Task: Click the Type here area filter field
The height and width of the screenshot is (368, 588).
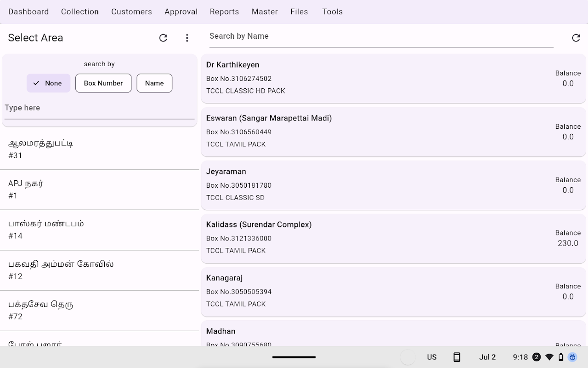Action: click(x=99, y=108)
